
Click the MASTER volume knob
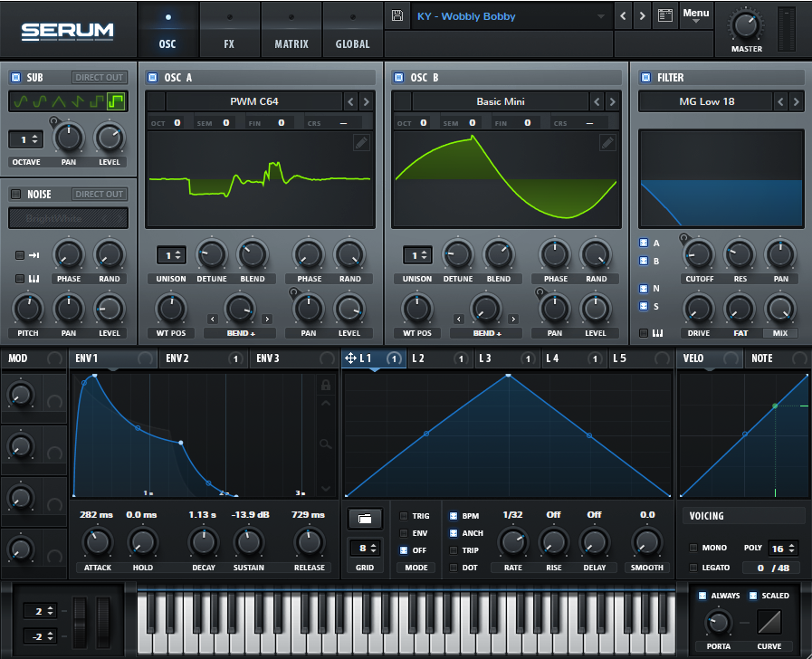[746, 24]
